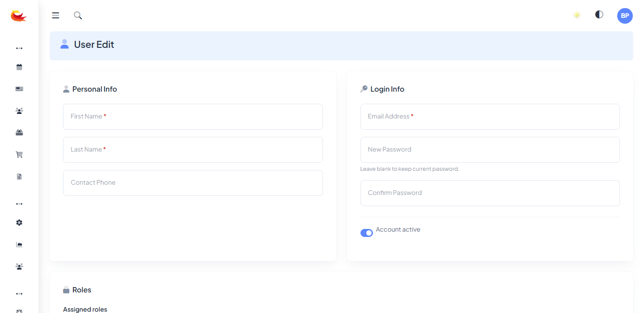Toggle the half-circle contrast theme icon

pos(599,15)
